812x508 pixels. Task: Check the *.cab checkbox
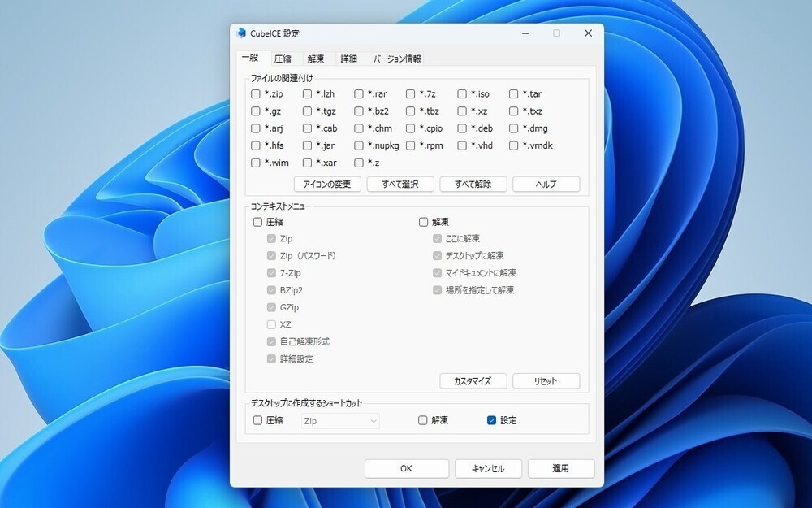click(x=307, y=128)
